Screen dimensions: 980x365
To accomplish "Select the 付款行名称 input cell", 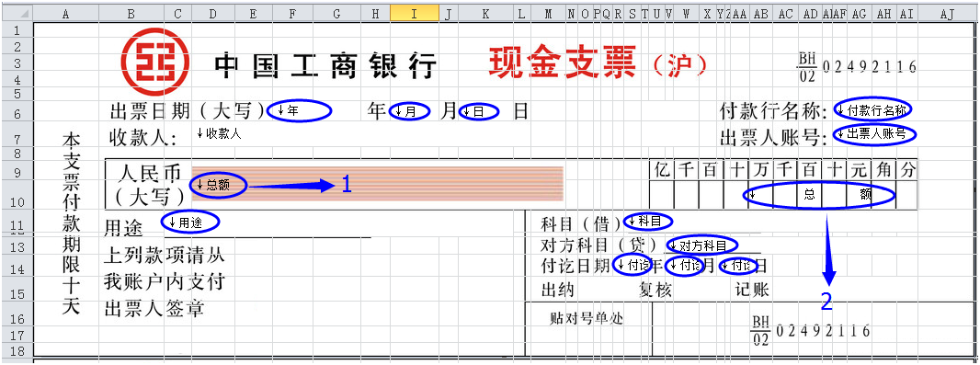I will click(872, 110).
